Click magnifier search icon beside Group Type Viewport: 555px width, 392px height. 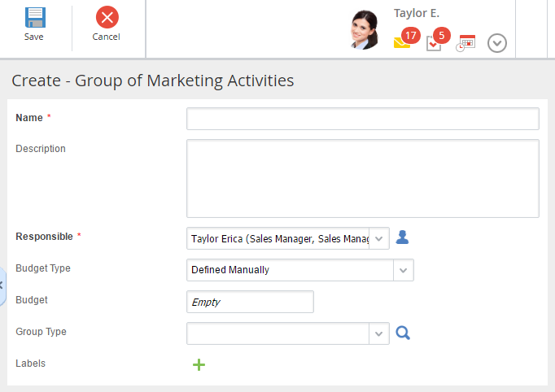402,333
